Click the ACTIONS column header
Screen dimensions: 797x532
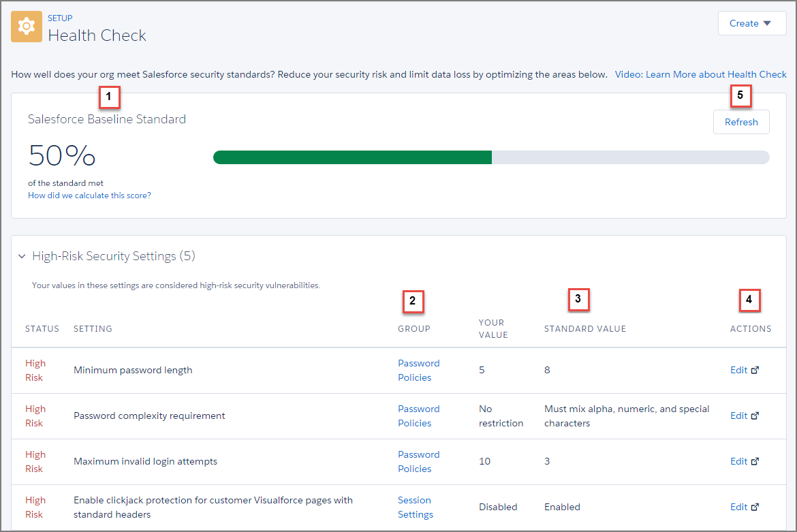point(751,329)
